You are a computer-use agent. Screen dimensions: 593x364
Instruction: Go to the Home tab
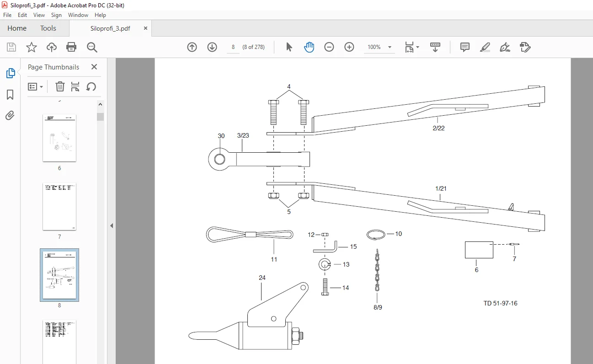tap(17, 28)
